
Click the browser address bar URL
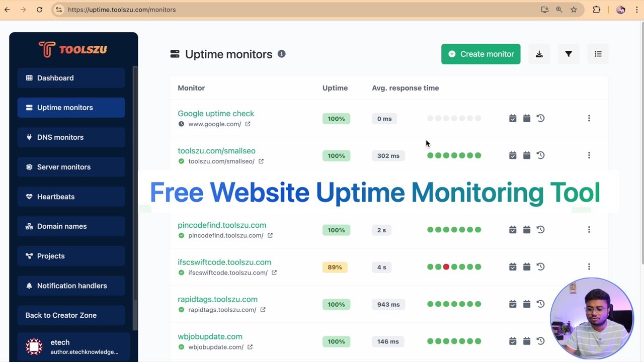pos(122,10)
